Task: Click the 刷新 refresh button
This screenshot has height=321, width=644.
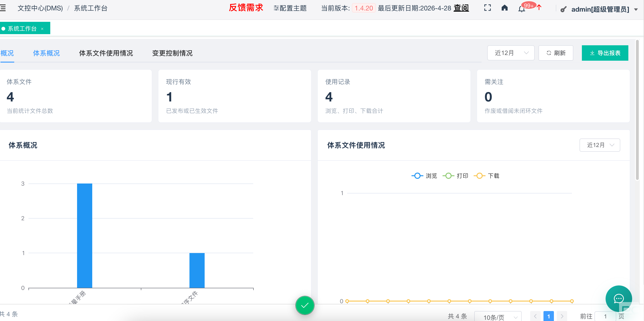Action: coord(556,53)
